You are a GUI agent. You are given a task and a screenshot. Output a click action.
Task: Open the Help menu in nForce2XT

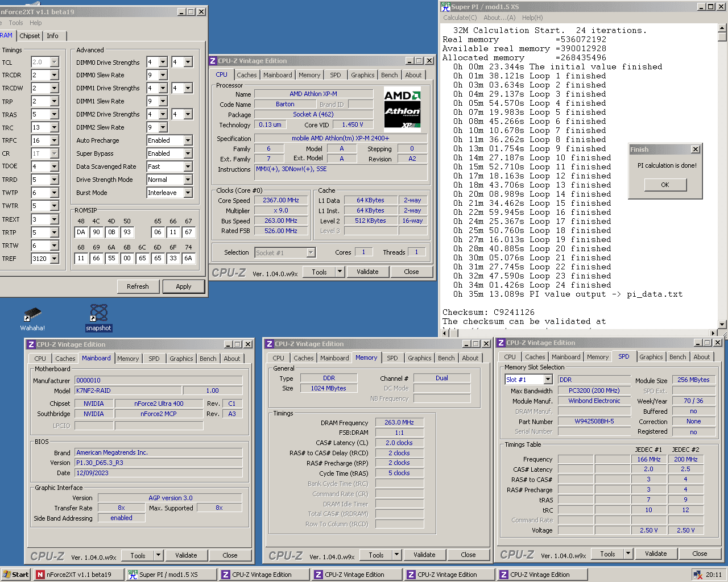tap(36, 23)
